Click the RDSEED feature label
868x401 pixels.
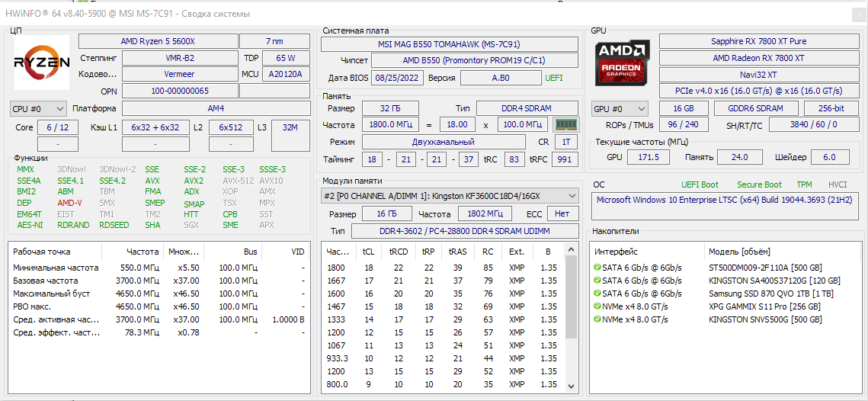coord(113,225)
